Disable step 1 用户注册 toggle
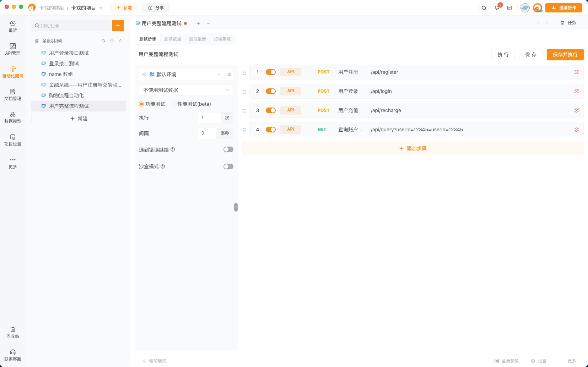 271,72
